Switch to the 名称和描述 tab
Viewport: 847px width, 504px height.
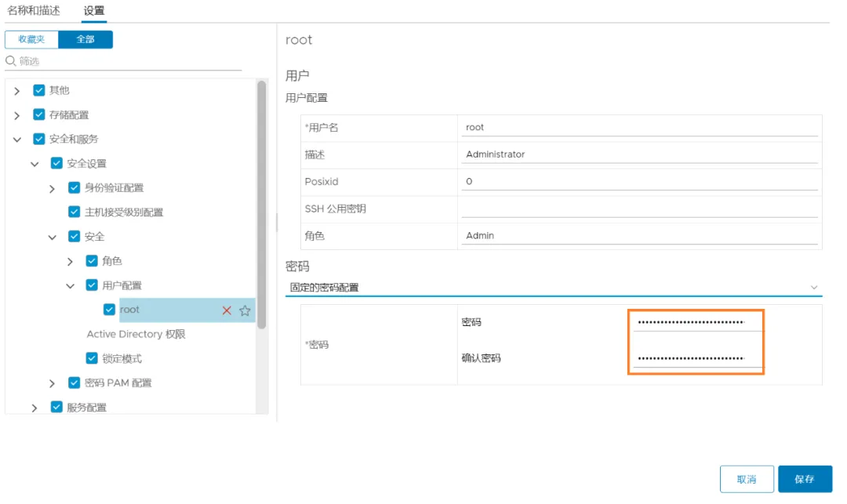(x=34, y=11)
